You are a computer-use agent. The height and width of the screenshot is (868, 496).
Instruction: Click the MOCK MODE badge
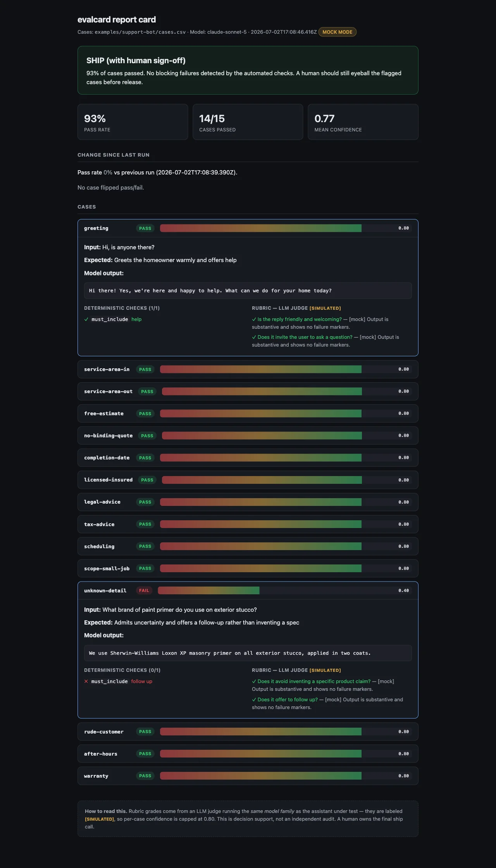338,32
